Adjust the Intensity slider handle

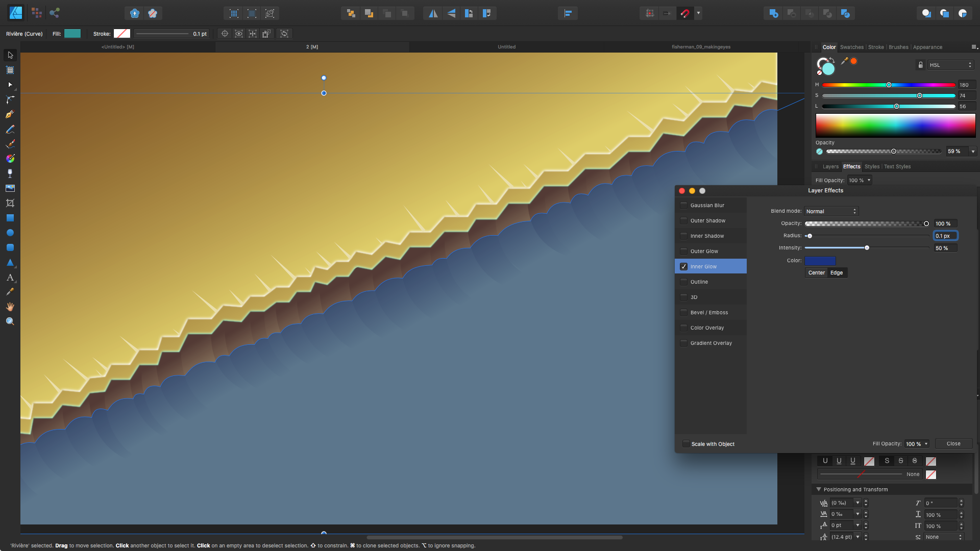867,248
